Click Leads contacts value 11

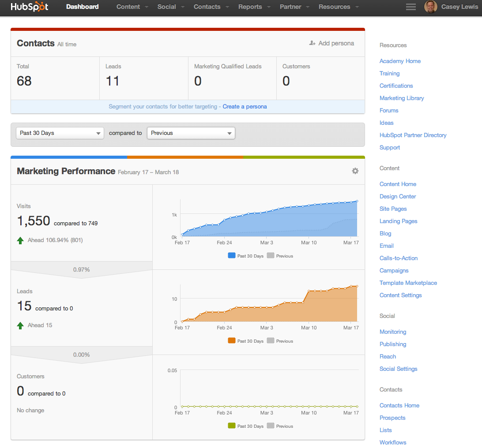(x=113, y=81)
